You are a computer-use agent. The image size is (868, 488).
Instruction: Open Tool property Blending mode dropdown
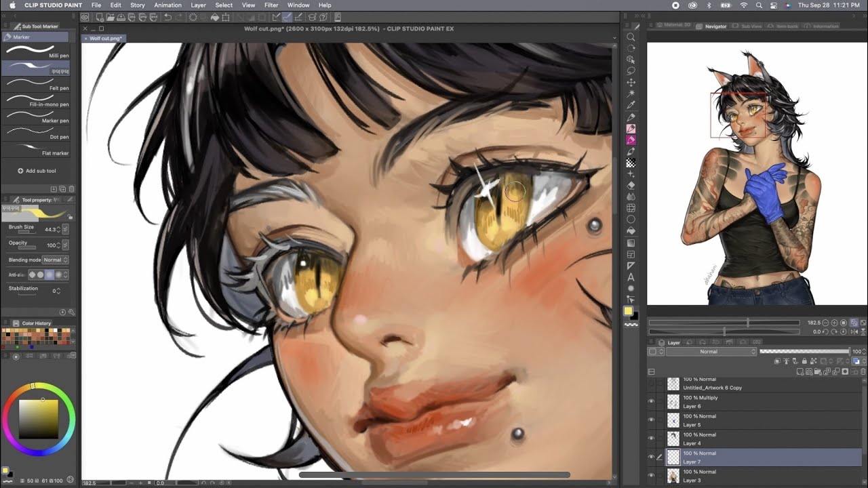(55, 260)
